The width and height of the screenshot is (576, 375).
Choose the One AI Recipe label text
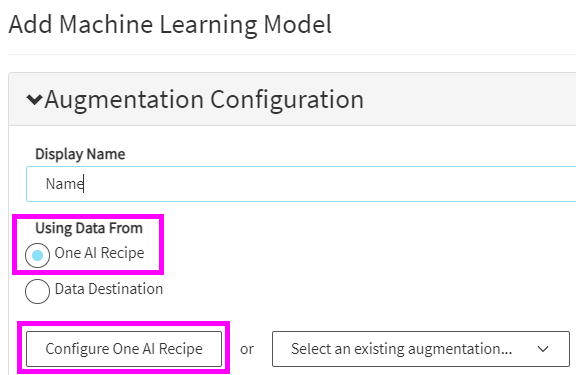tap(99, 253)
